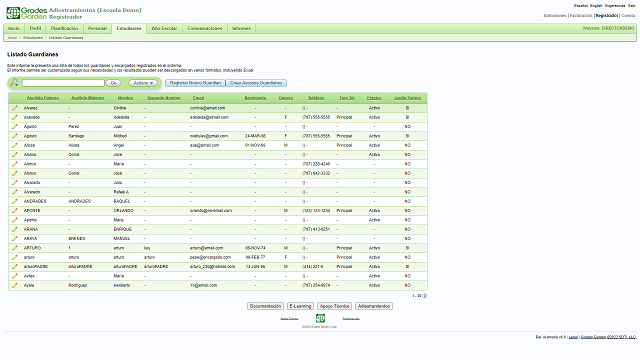Sort by Apellido Paterno column
Screen dimensions: 640x360
coord(43,98)
